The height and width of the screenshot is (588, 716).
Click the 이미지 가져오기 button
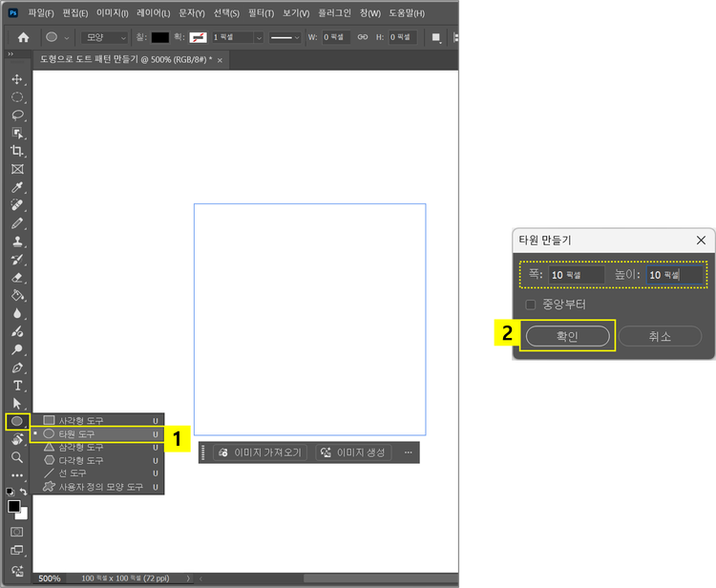coord(260,452)
